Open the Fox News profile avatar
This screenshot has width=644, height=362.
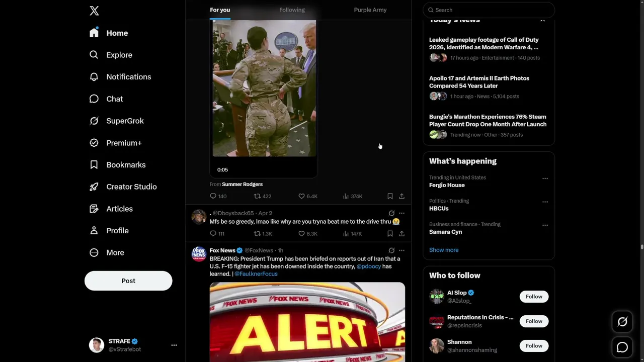click(199, 254)
